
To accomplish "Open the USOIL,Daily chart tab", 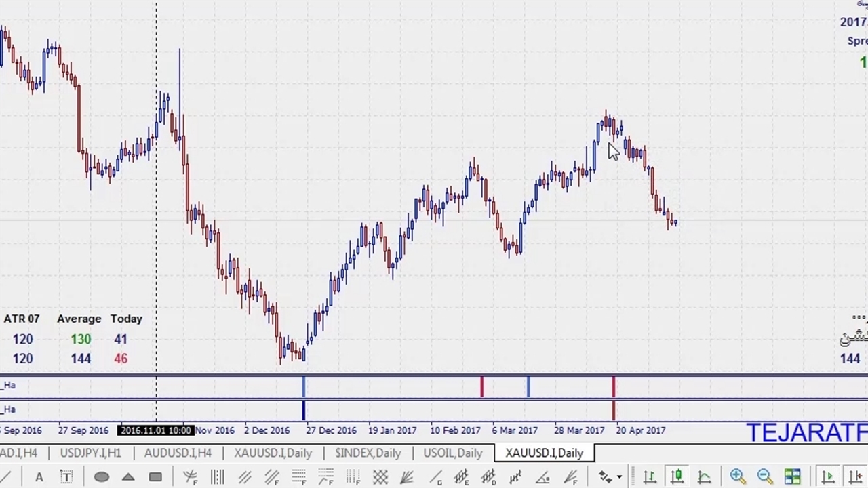I will tap(452, 453).
